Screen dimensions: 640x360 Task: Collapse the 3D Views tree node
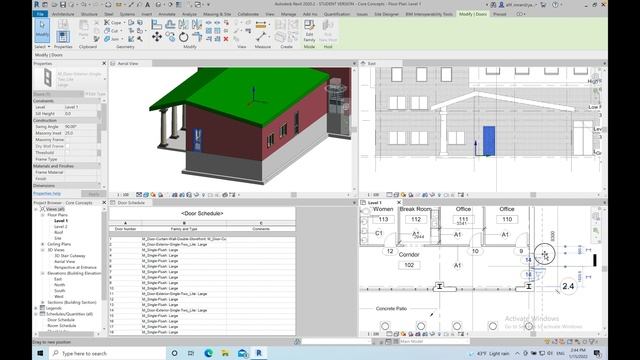(42, 250)
